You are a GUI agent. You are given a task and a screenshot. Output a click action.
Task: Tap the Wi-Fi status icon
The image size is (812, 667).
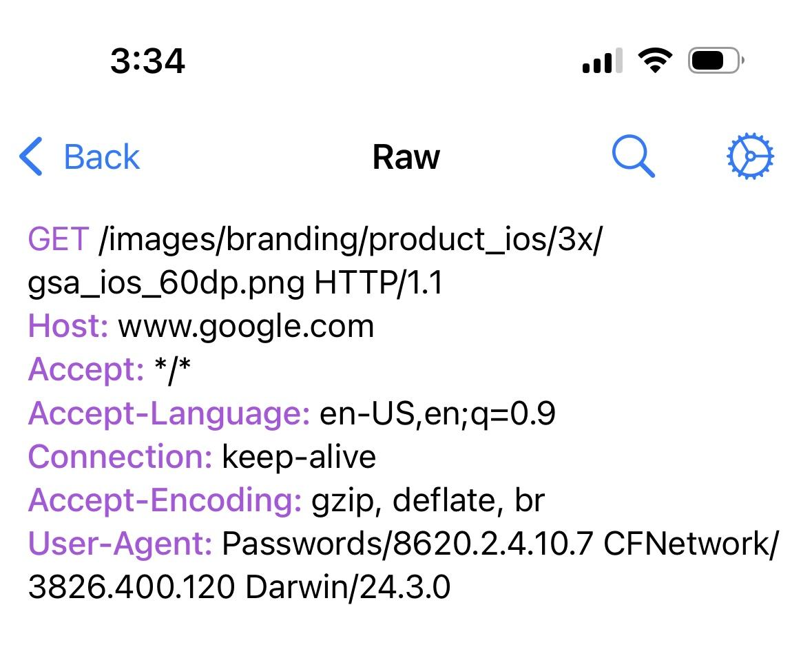tap(655, 60)
